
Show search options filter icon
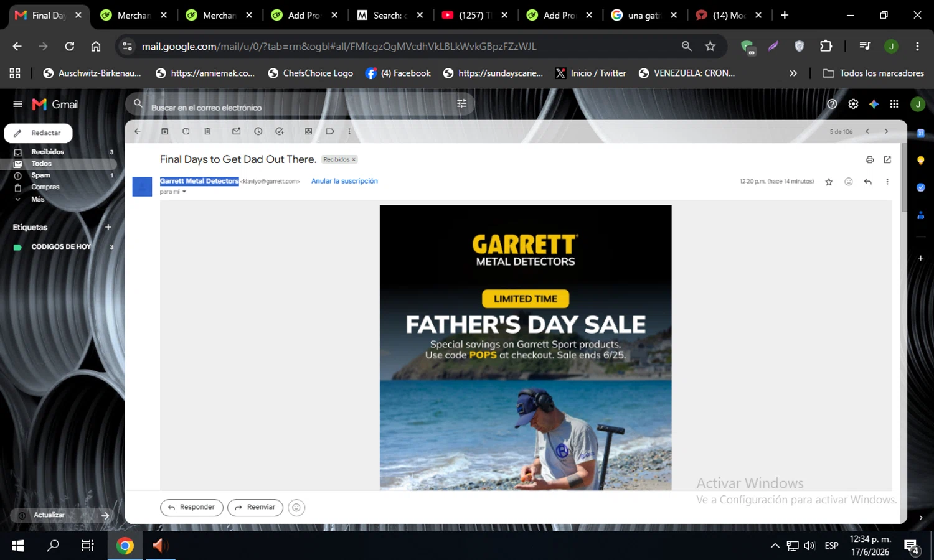(461, 104)
